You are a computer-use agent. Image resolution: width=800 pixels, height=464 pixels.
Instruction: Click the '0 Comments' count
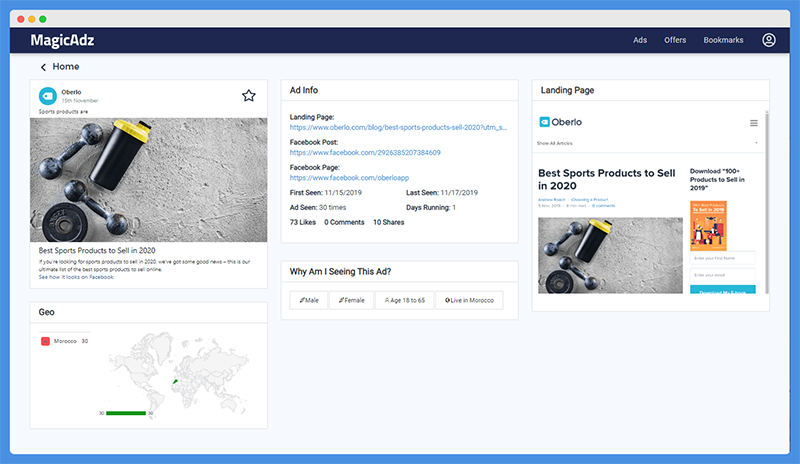(344, 222)
